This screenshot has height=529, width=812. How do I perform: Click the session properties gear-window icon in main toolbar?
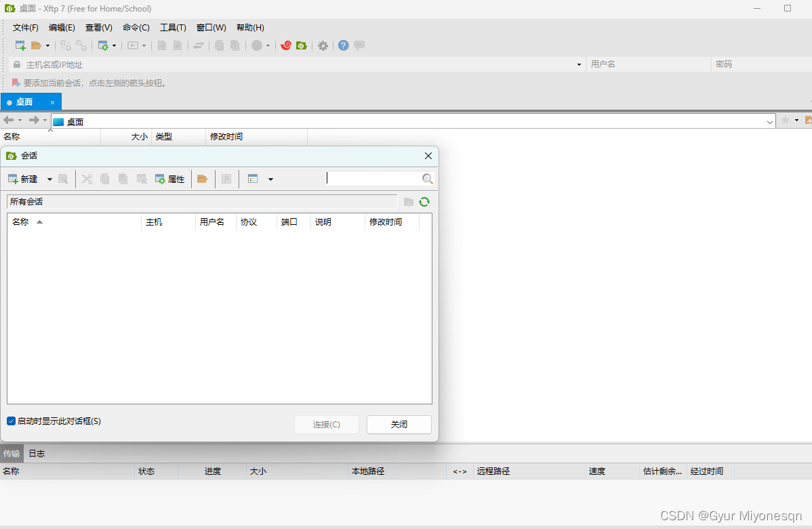104,45
